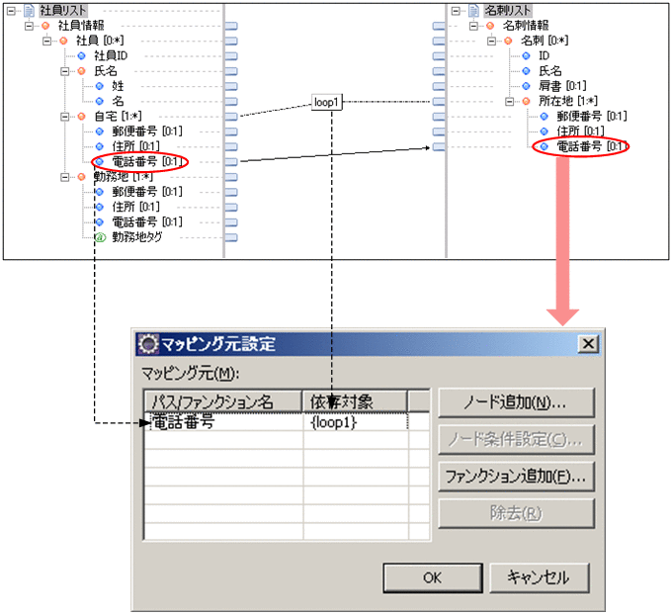Click the 勤務地タグ attribute icon
The width and height of the screenshot is (672, 616).
(x=100, y=237)
